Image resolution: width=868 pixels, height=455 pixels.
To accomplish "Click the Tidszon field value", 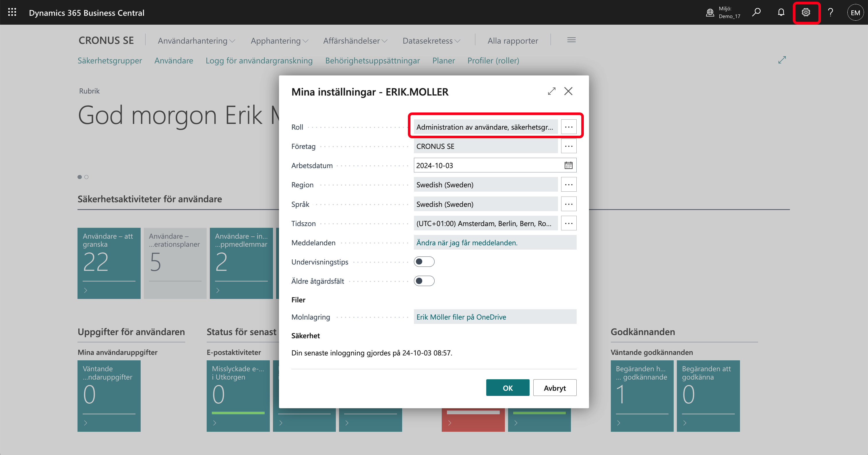I will (486, 223).
